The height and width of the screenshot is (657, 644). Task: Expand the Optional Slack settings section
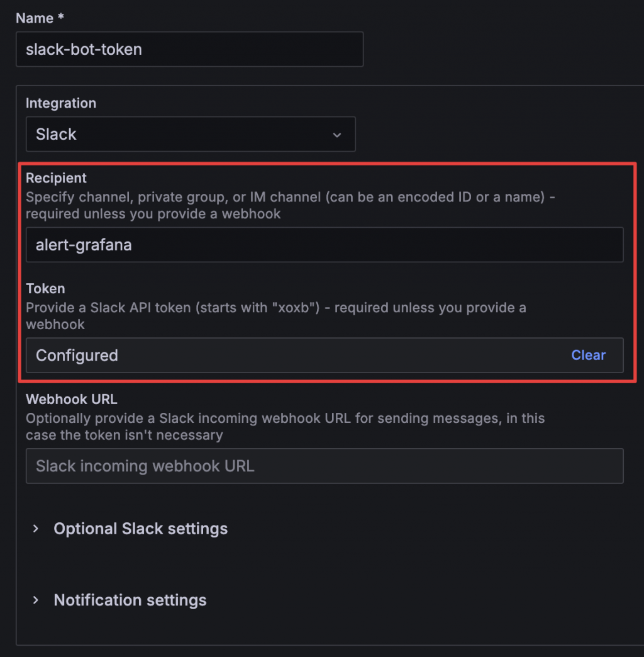click(x=140, y=529)
